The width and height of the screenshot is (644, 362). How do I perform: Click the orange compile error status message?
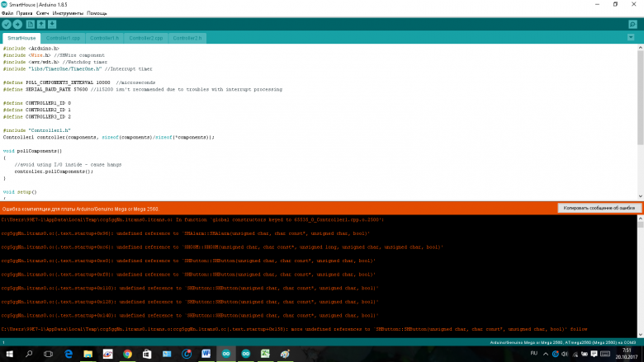point(81,209)
